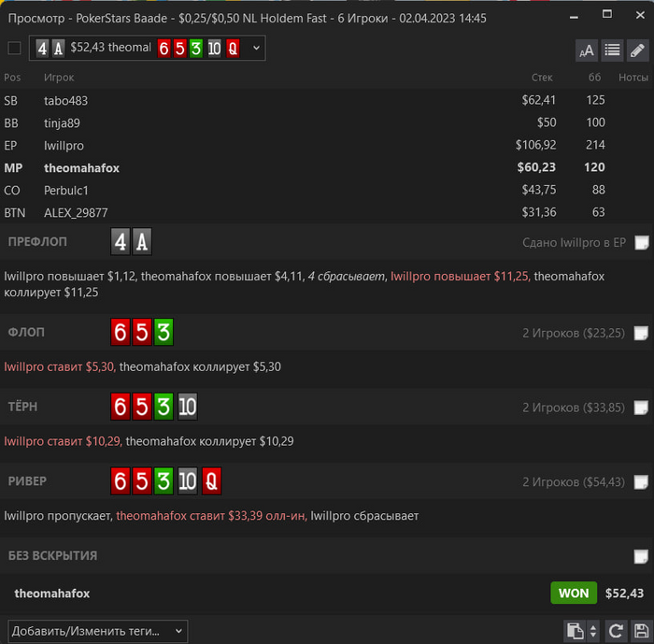The image size is (654, 644).
Task: Open the preflop note icon
Action: (x=641, y=242)
